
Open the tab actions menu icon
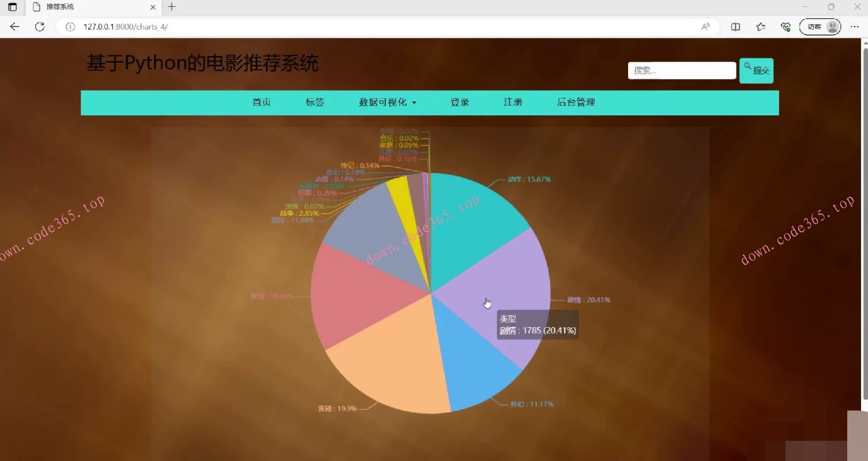click(x=13, y=7)
